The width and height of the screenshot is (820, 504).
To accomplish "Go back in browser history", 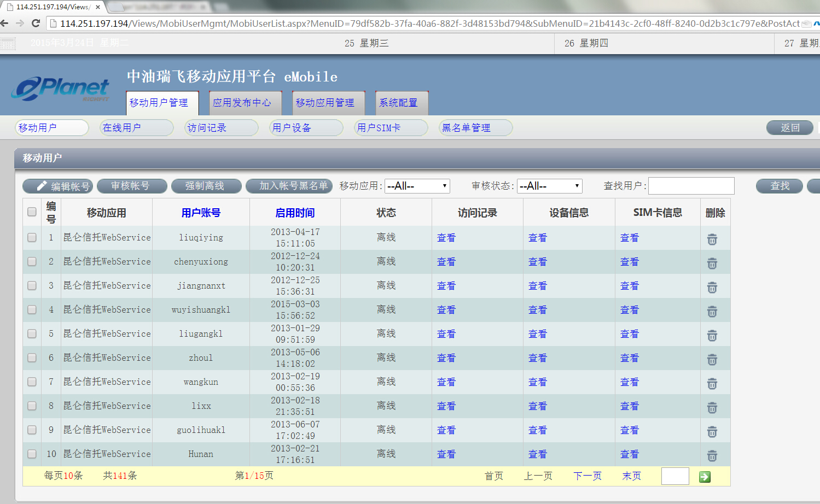I will (x=4, y=23).
